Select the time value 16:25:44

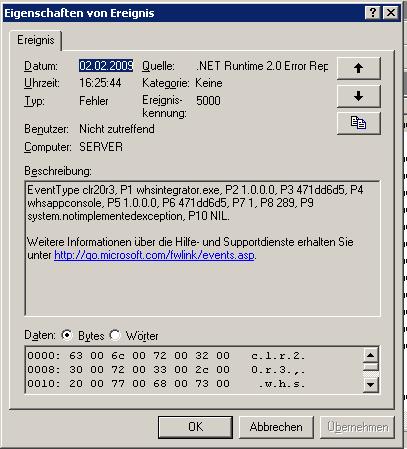100,83
